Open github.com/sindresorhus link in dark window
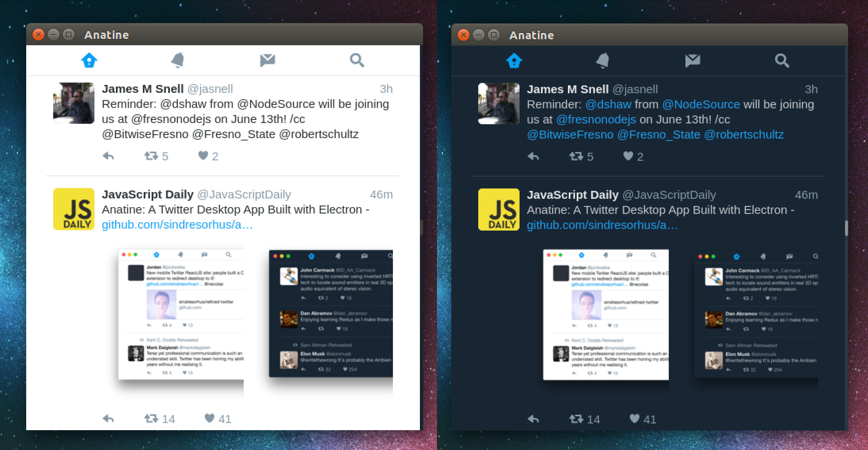868x450 pixels. (x=602, y=225)
